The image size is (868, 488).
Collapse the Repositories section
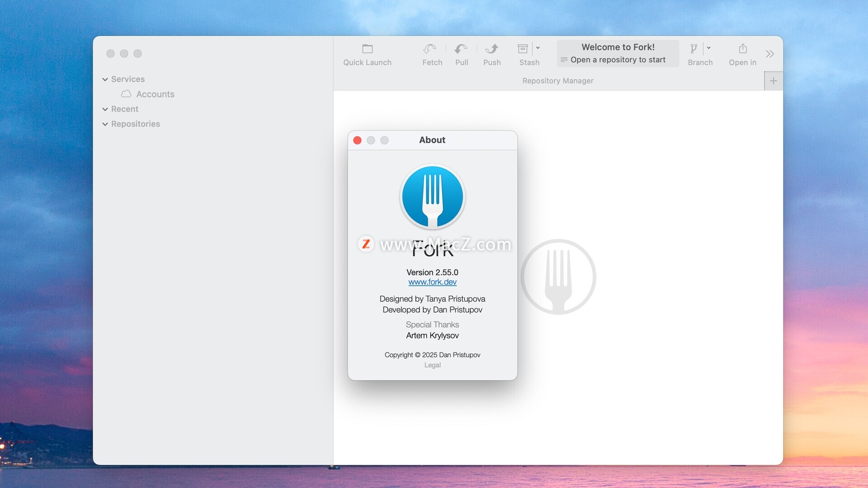(x=105, y=124)
